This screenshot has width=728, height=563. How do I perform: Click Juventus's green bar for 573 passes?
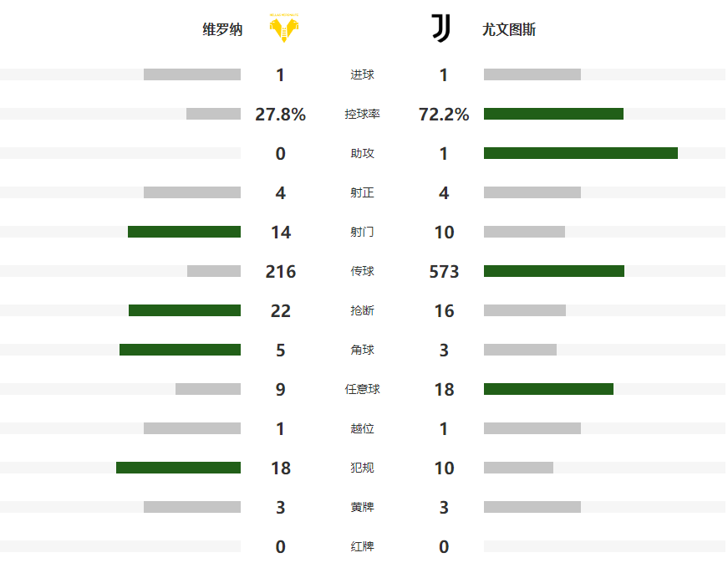[x=553, y=271]
